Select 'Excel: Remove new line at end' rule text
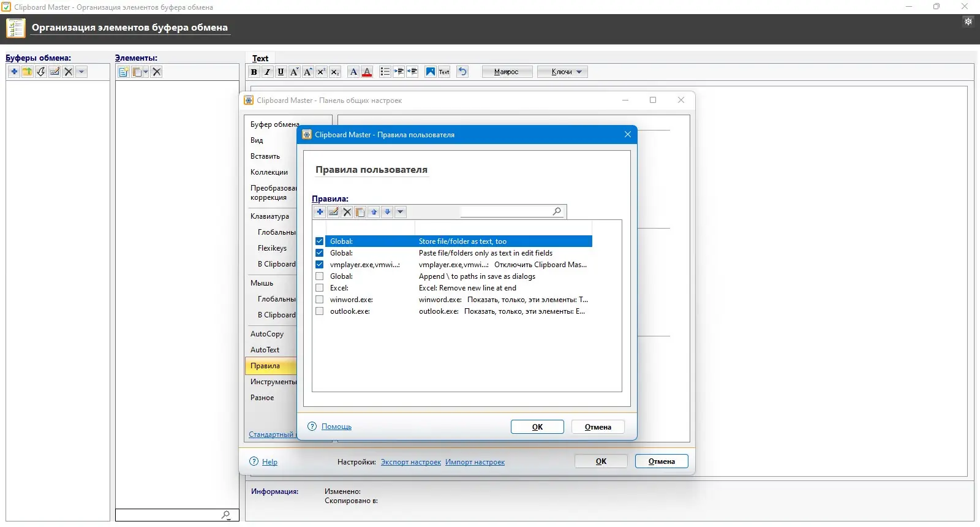 pos(467,288)
